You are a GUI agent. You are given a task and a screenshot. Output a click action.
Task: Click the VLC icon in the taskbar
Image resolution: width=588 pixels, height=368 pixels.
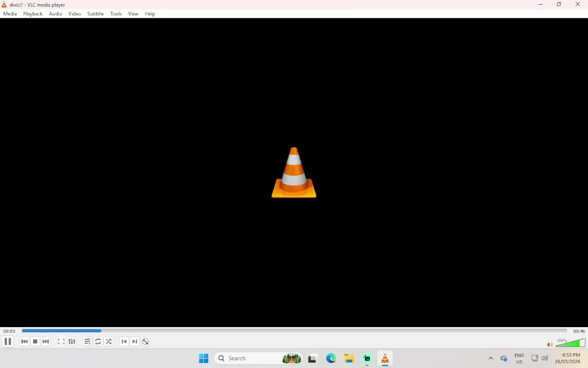(x=385, y=358)
